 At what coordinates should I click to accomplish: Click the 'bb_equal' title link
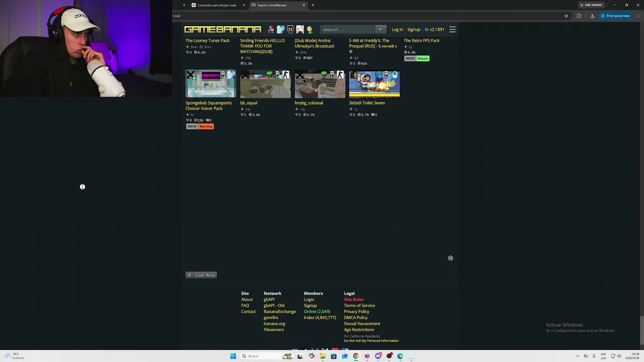[249, 103]
